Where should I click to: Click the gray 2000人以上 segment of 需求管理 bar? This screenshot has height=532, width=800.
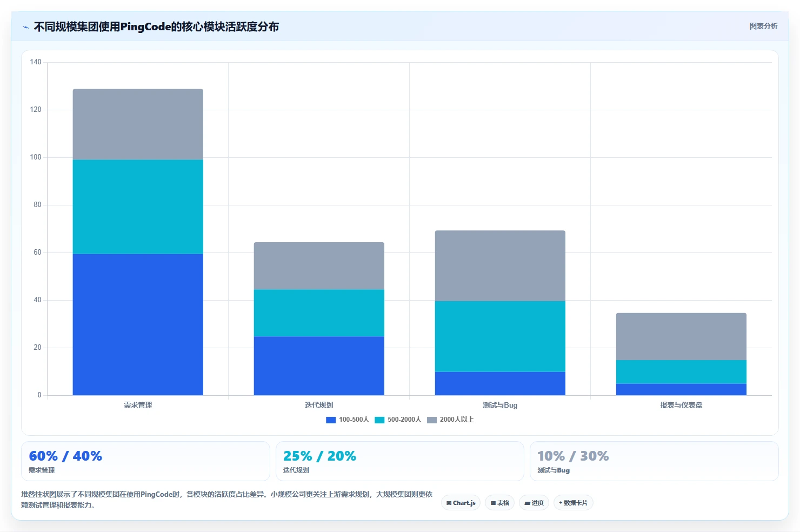coord(138,124)
